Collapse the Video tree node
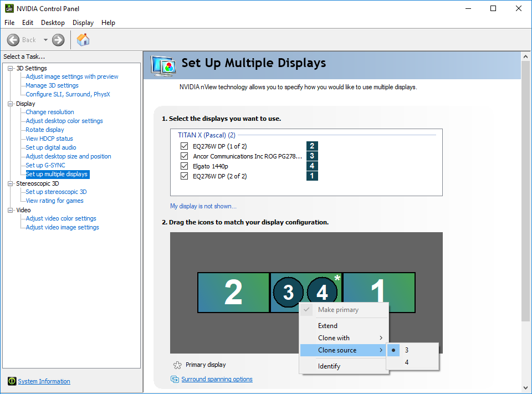The height and width of the screenshot is (394, 532). (10, 210)
